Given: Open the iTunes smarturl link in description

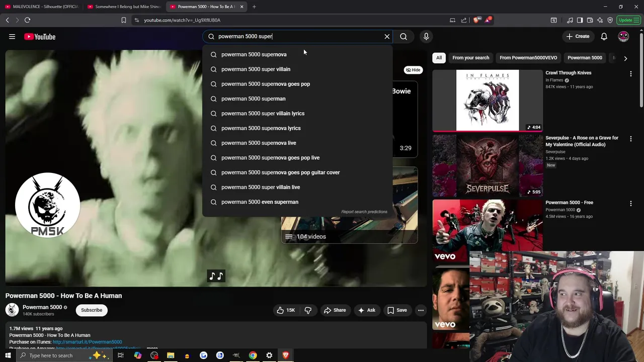Looking at the screenshot, I should pos(87,342).
